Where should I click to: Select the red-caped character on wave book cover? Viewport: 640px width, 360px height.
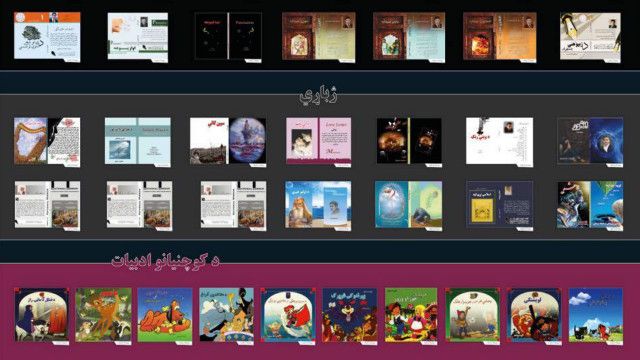click(288, 316)
